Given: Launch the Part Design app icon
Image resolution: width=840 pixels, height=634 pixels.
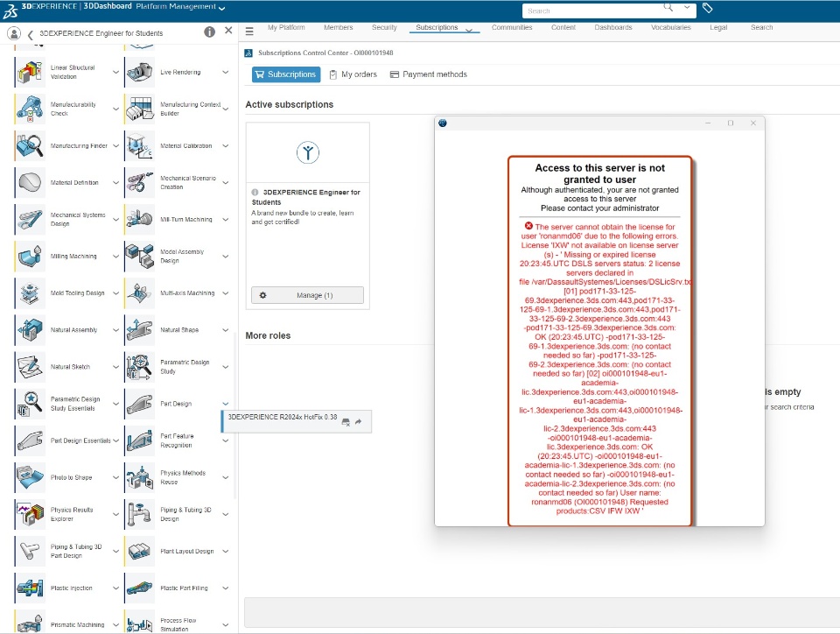Looking at the screenshot, I should pos(140,404).
